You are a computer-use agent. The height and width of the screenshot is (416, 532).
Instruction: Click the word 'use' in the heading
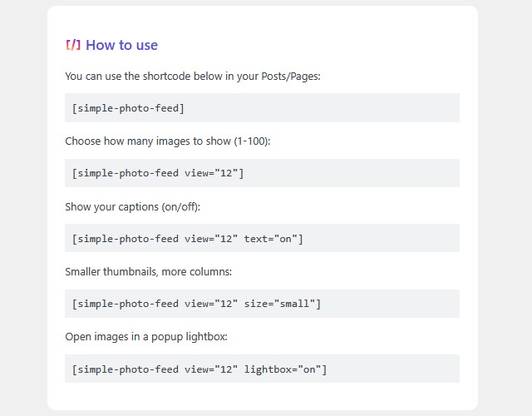point(147,45)
